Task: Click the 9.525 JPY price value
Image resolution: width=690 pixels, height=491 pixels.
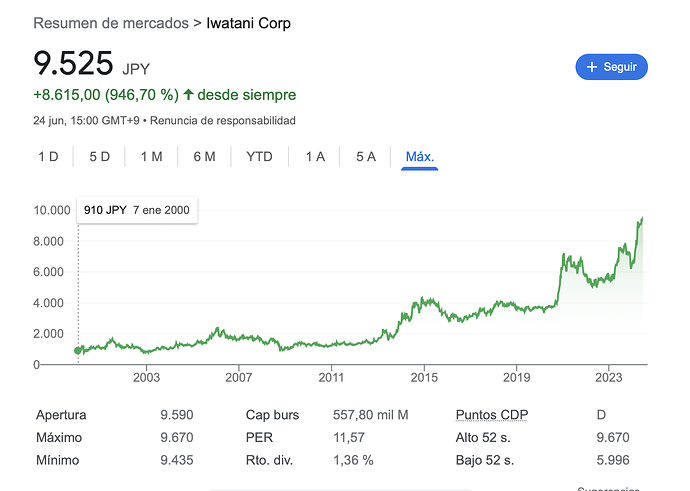Action: pyautogui.click(x=74, y=64)
